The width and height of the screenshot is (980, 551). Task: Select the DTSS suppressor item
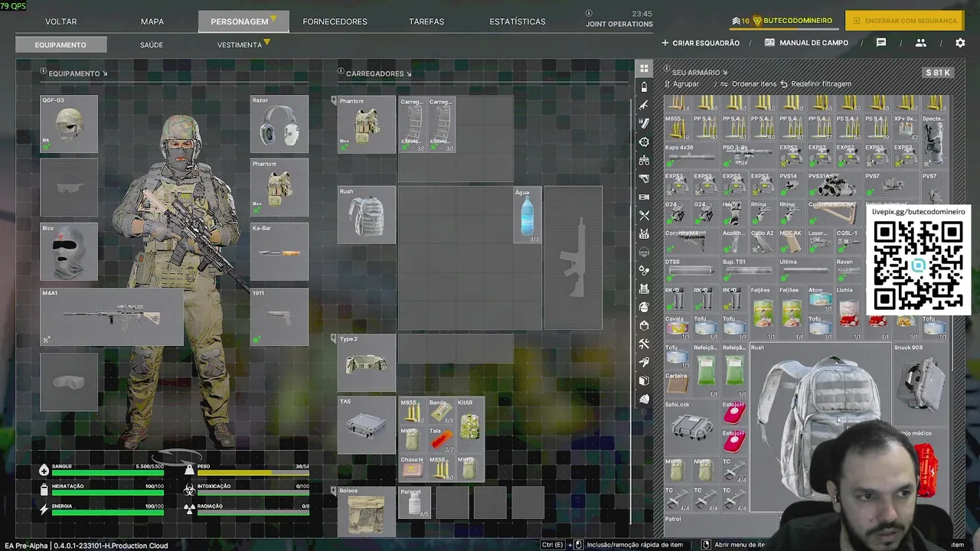pos(692,271)
